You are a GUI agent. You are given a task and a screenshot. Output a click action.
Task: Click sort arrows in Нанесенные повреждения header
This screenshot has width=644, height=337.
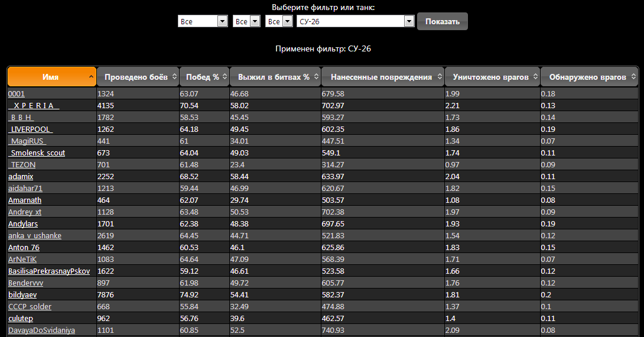pos(438,77)
